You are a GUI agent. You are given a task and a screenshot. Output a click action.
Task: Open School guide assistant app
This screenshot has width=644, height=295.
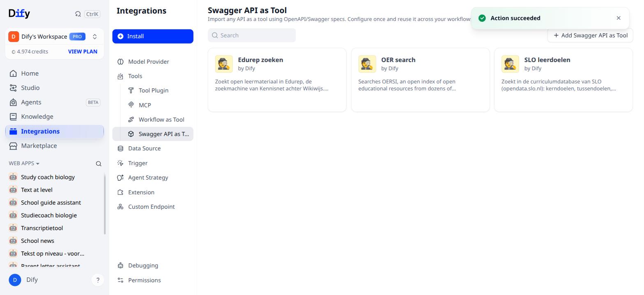tap(51, 203)
